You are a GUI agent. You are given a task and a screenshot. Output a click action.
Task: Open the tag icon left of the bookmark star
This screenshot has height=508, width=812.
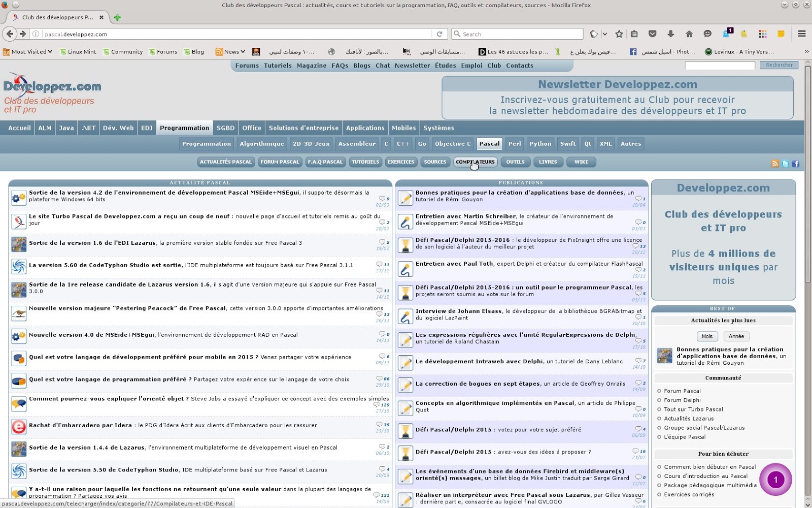[594, 34]
